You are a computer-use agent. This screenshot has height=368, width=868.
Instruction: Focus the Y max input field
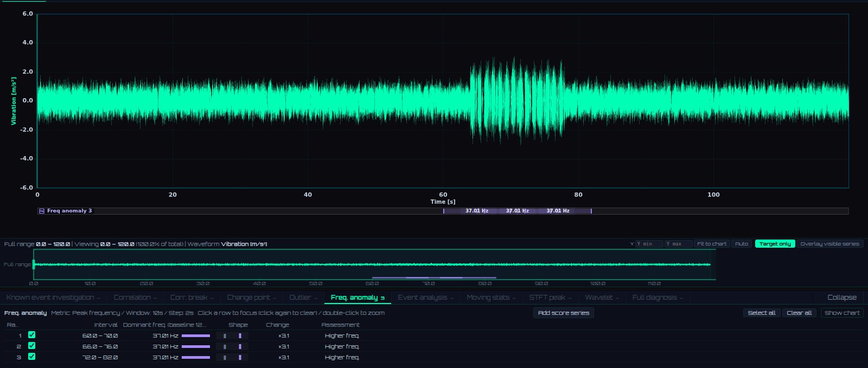tap(679, 244)
